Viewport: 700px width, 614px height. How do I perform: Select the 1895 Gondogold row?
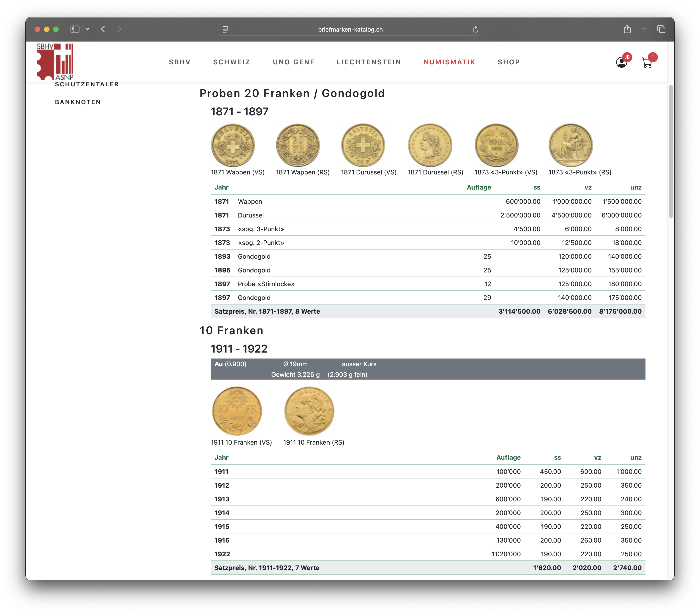click(x=428, y=270)
